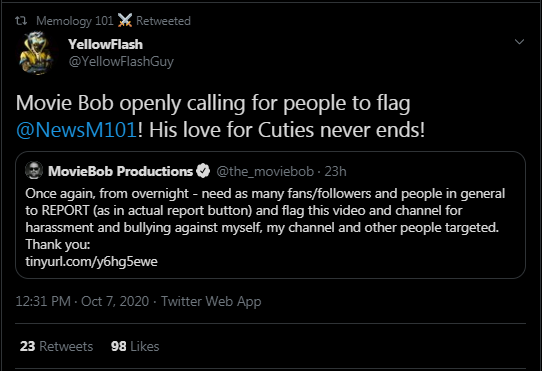542x371 pixels.
Task: Click the 12:31 PM Oct 7, 2020 timestamp
Action: pos(82,301)
